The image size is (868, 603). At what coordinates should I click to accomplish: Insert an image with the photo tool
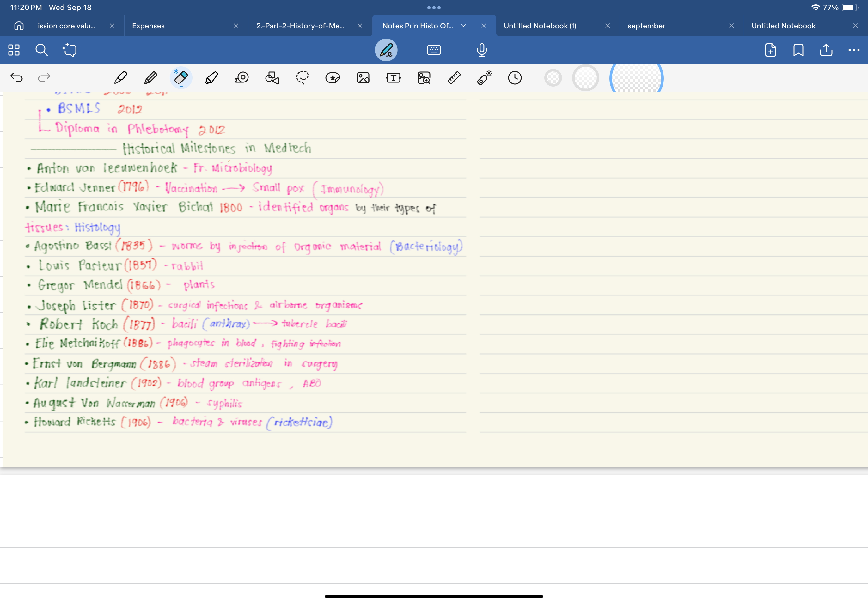363,78
